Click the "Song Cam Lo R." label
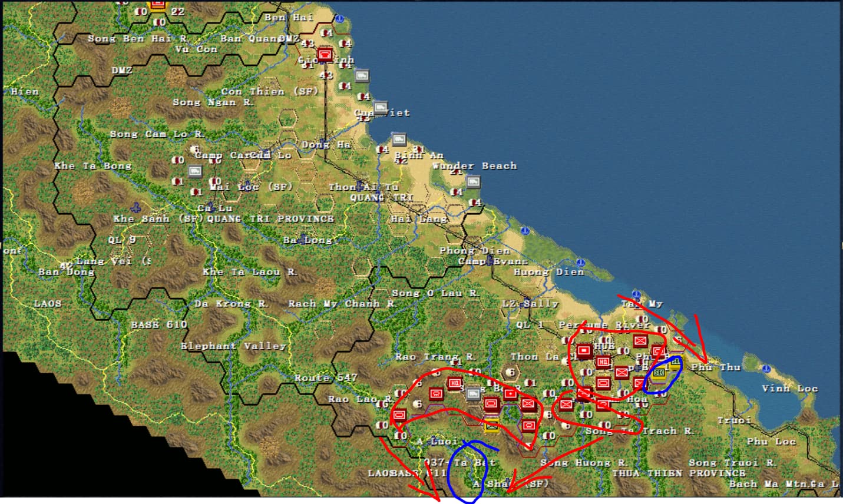This screenshot has width=843, height=504. click(x=157, y=134)
